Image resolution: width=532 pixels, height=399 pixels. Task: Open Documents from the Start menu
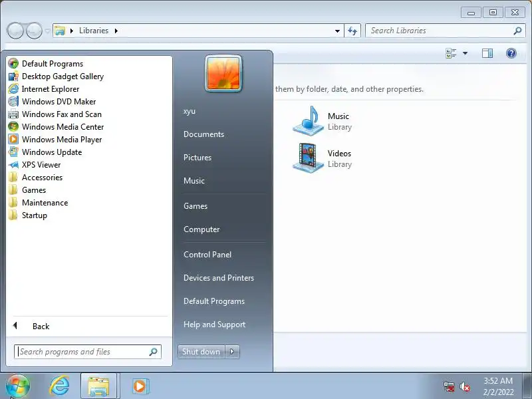pyautogui.click(x=203, y=134)
